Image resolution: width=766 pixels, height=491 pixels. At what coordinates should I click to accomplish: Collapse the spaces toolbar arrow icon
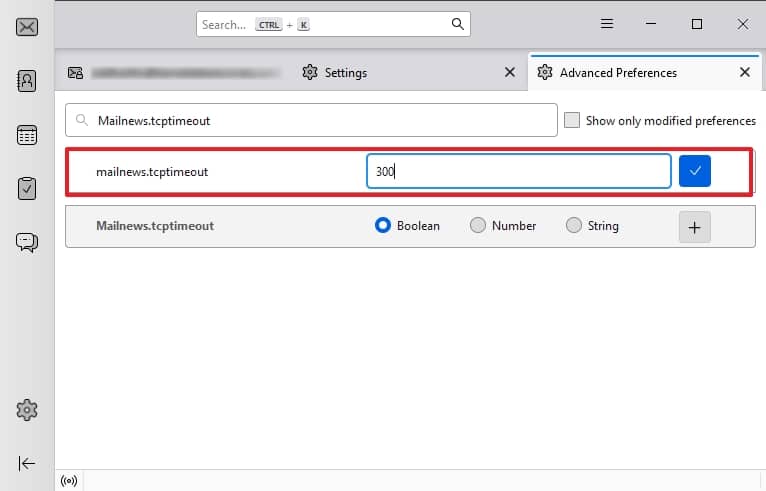coord(27,463)
